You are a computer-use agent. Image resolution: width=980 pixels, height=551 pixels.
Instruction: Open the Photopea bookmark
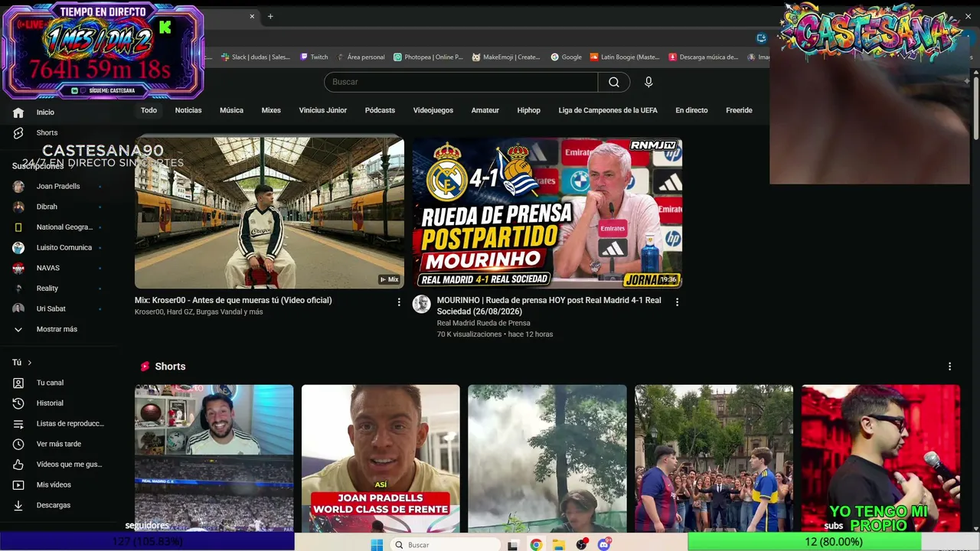pyautogui.click(x=429, y=57)
